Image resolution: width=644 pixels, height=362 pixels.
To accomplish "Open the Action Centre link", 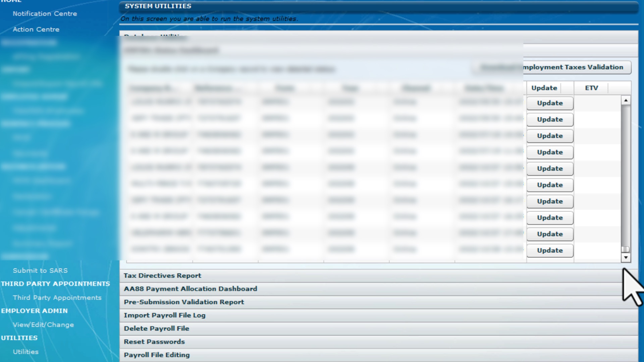I will pos(36,29).
